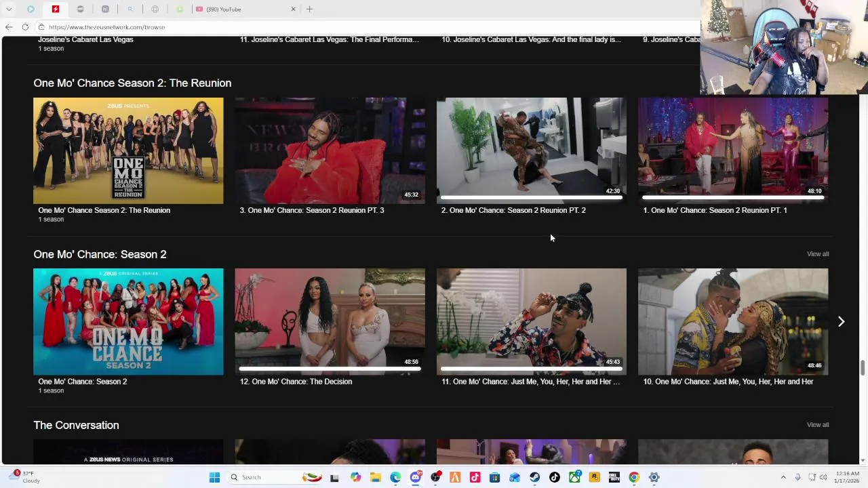Switch to the active Zeus lightning-bolt tab
The height and width of the screenshot is (488, 868).
tap(56, 9)
